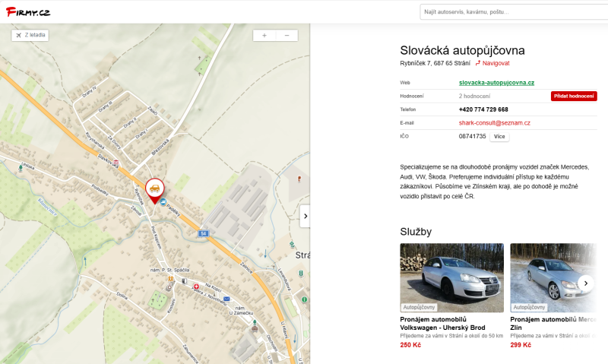Click the monument icon in upper right map
The height and width of the screenshot is (364, 608).
(299, 179)
